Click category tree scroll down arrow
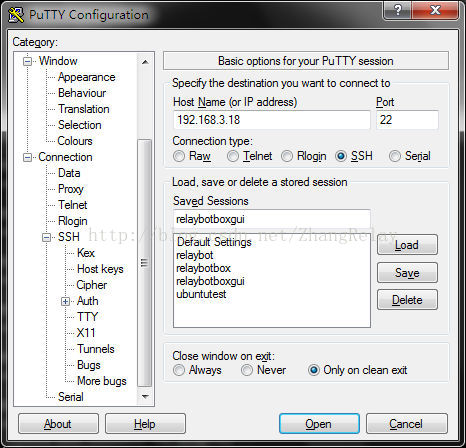The height and width of the screenshot is (448, 466). tap(145, 397)
